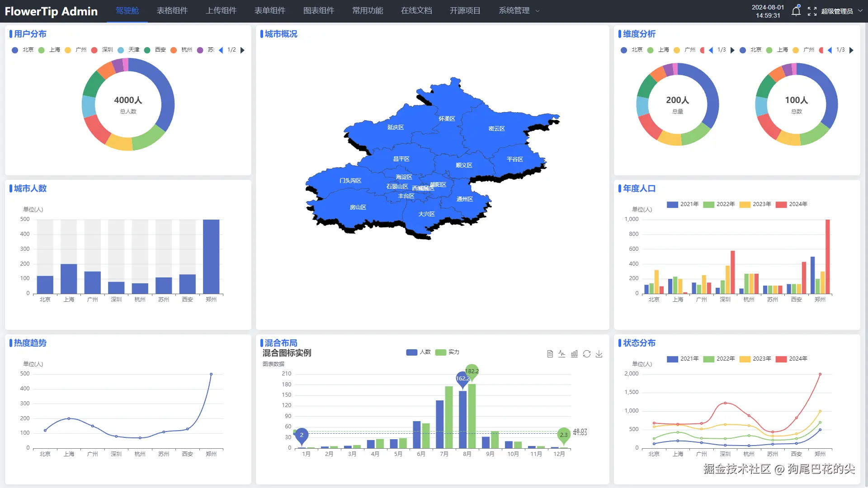
Task: Switch 混合布局 chart to bar type
Action: tap(574, 354)
